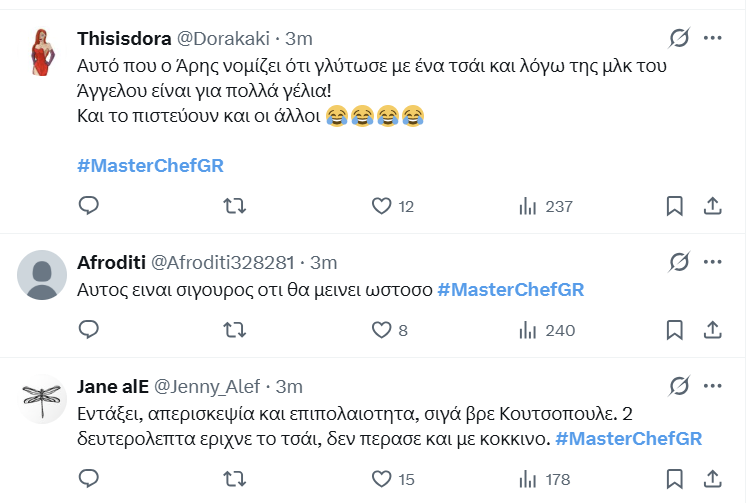The width and height of the screenshot is (756, 503).
Task: Open more options on Thisisdora's tweet
Action: coord(712,38)
